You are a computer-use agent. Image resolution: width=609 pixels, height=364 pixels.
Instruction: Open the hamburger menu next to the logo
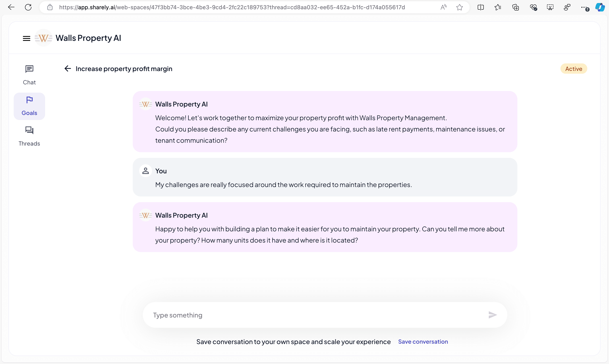27,38
